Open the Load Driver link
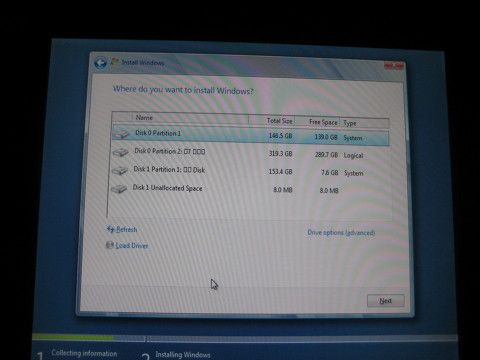The width and height of the screenshot is (480, 360). tap(132, 246)
